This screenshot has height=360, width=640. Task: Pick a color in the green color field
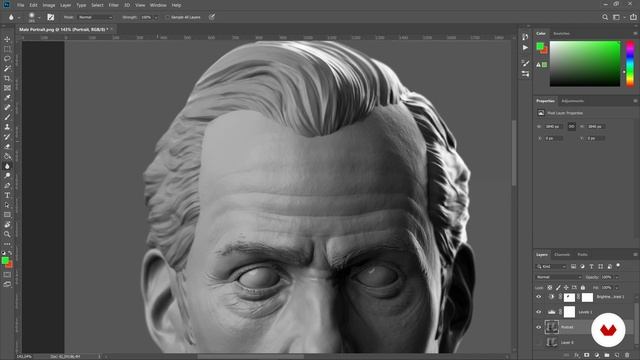coord(584,63)
